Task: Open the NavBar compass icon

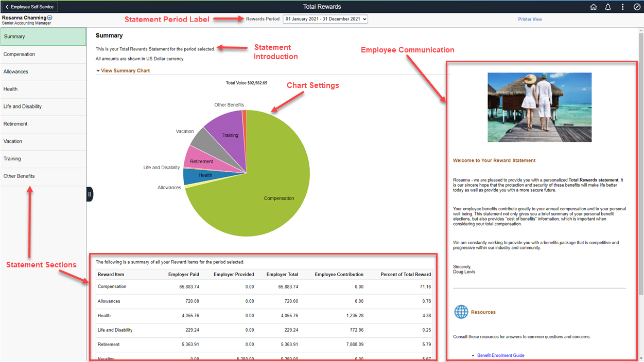Action: click(x=637, y=7)
